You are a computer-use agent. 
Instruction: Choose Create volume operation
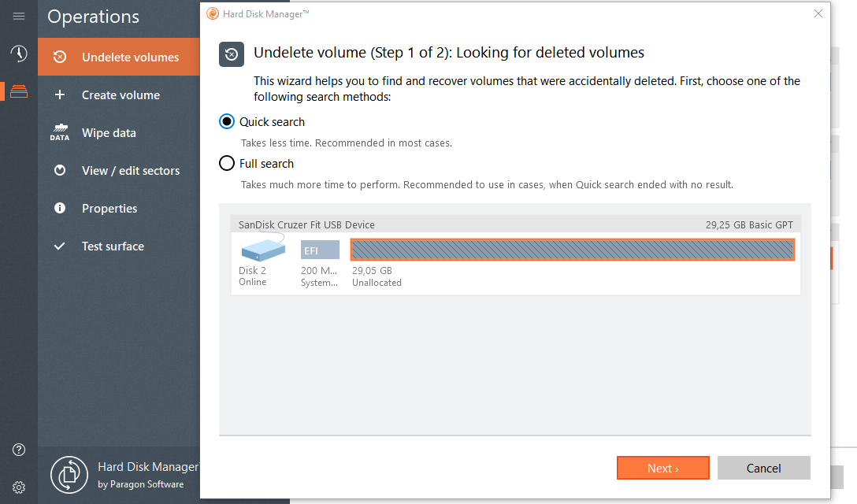[119, 94]
